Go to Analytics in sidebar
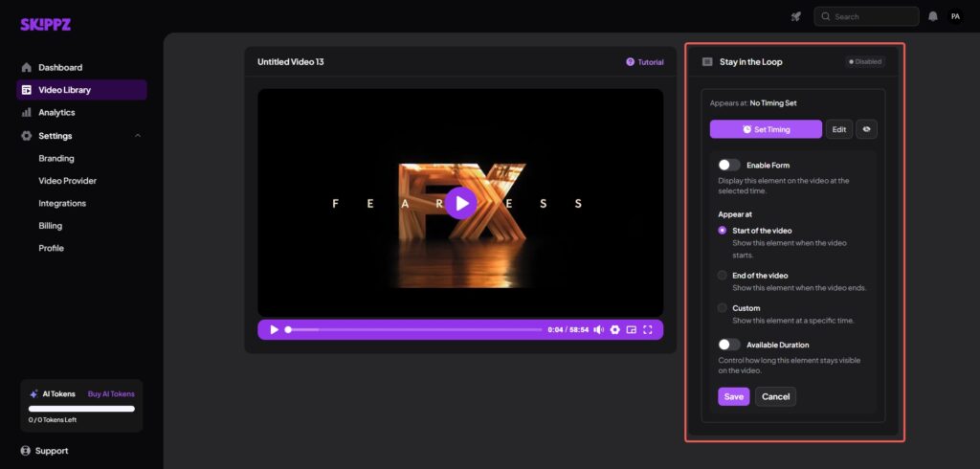Image resolution: width=980 pixels, height=469 pixels. pos(56,113)
